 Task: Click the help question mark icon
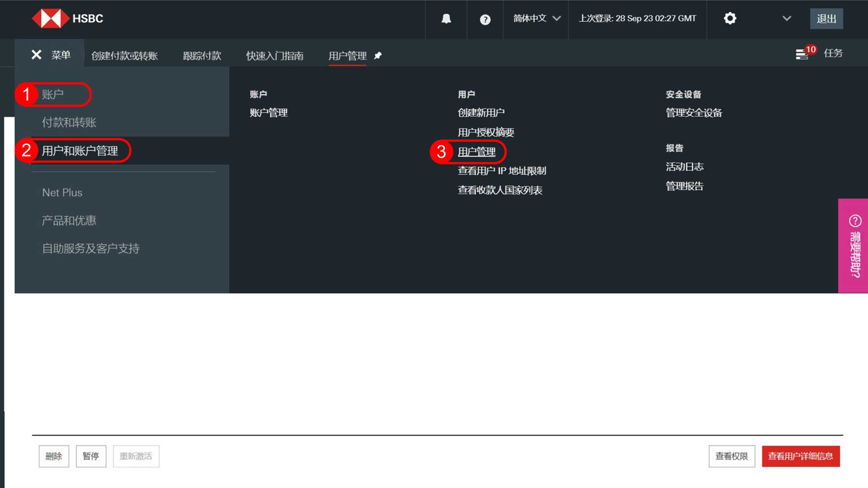pyautogui.click(x=485, y=19)
